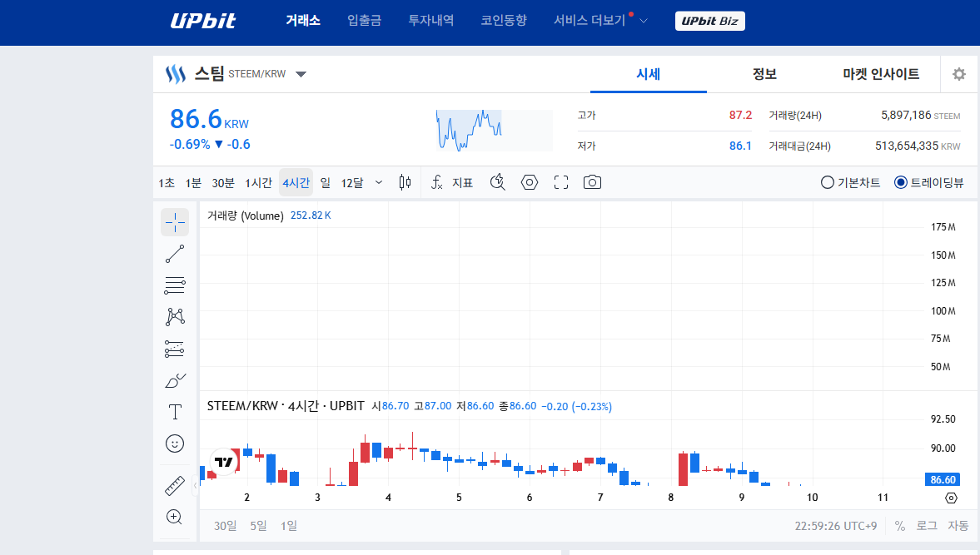Set date range to 1일
This screenshot has width=980, height=555.
tap(288, 526)
